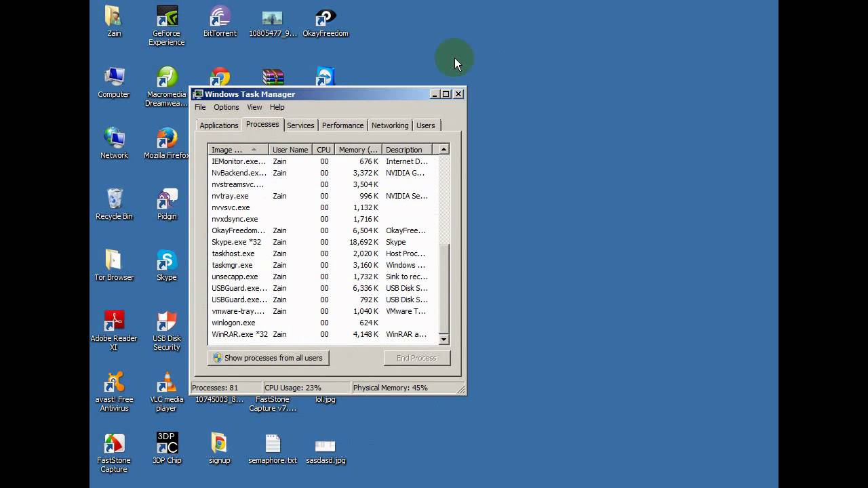
Task: Open Google Chrome icon behind Task Manager
Action: (220, 76)
